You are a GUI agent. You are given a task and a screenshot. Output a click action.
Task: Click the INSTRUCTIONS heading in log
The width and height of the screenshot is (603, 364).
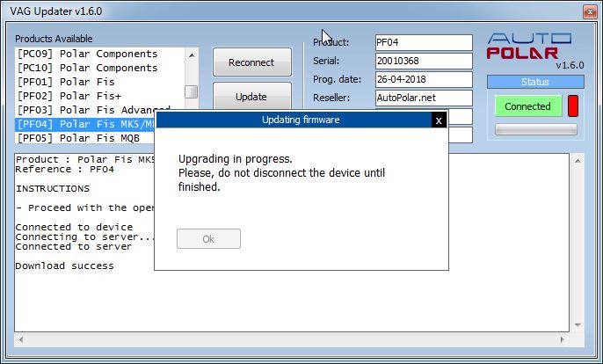coord(53,188)
